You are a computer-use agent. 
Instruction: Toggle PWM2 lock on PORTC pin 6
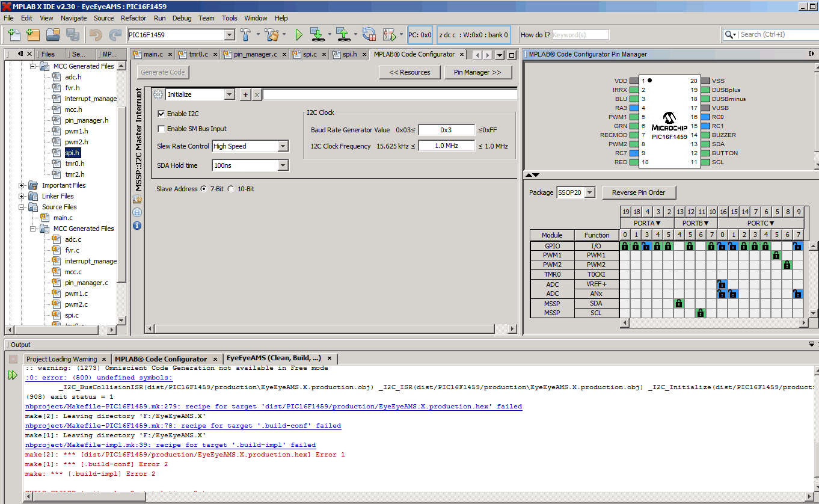coord(787,265)
